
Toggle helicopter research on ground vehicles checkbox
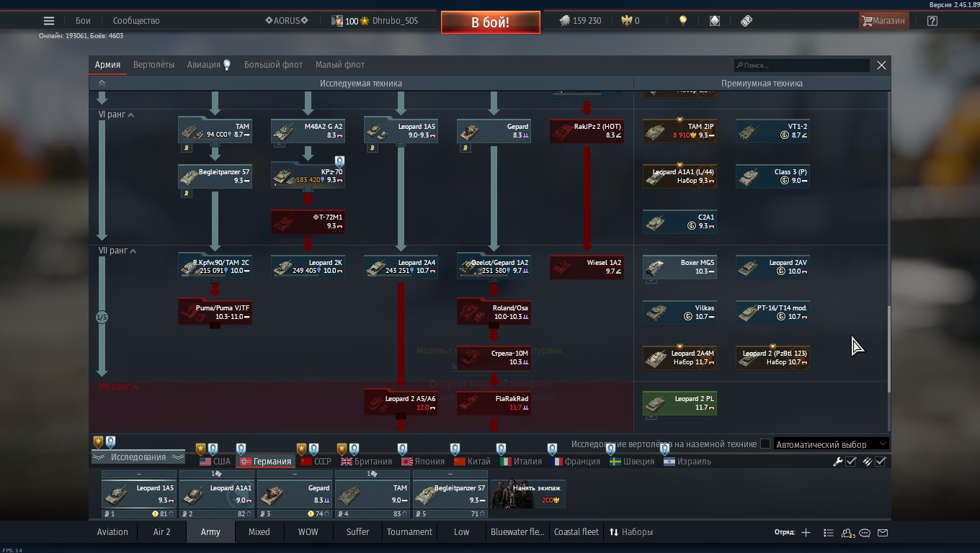point(765,444)
